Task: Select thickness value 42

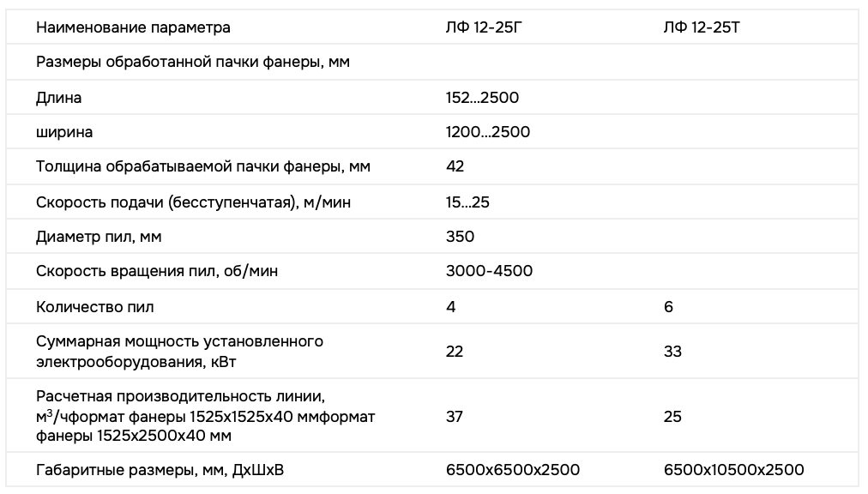Action: pos(455,166)
